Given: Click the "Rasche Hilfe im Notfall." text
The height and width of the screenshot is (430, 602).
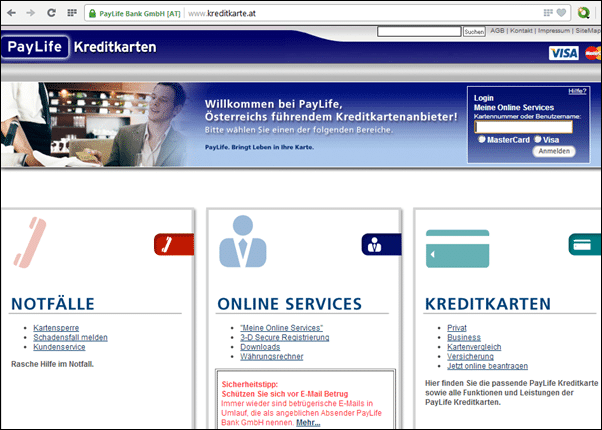Looking at the screenshot, I should pos(52,364).
